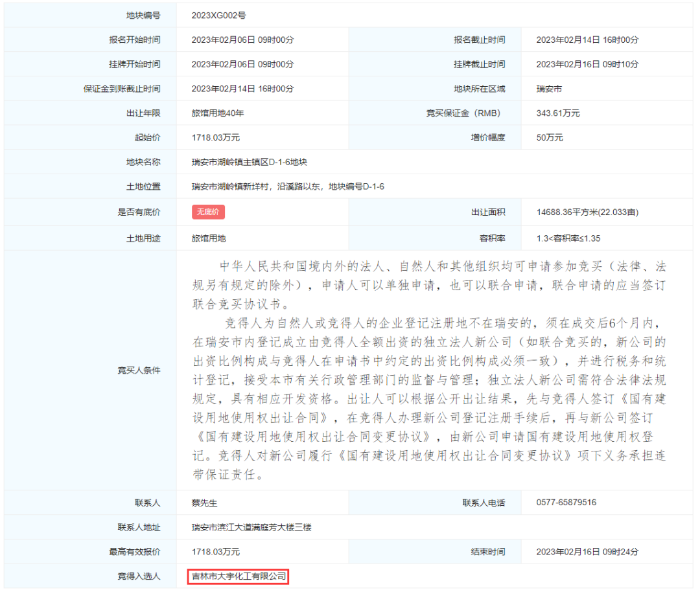Select the 343.61万元 bid deposit amount
Screen dimensions: 700x592
tap(557, 113)
